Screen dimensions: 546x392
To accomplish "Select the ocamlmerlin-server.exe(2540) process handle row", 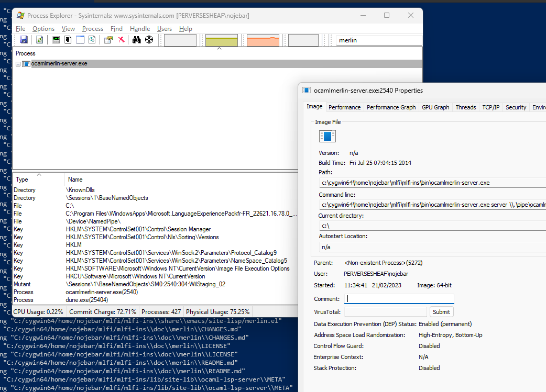I will (x=155, y=292).
